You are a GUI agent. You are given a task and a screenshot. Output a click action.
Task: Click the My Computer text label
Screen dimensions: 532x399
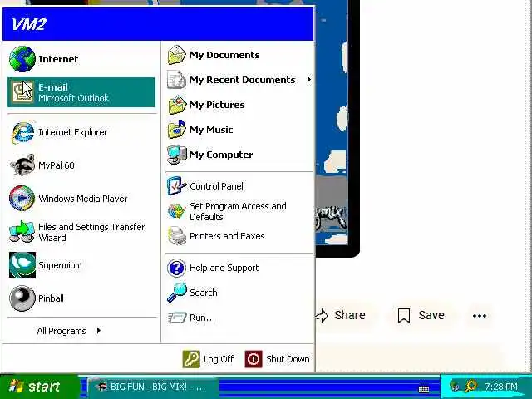[x=221, y=155]
